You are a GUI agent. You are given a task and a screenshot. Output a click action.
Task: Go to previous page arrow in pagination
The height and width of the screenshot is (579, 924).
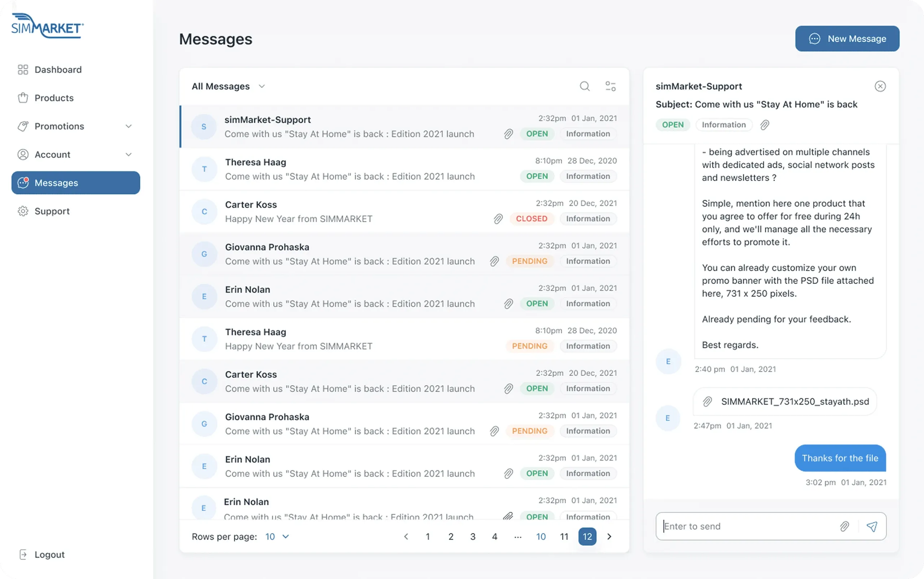tap(406, 536)
